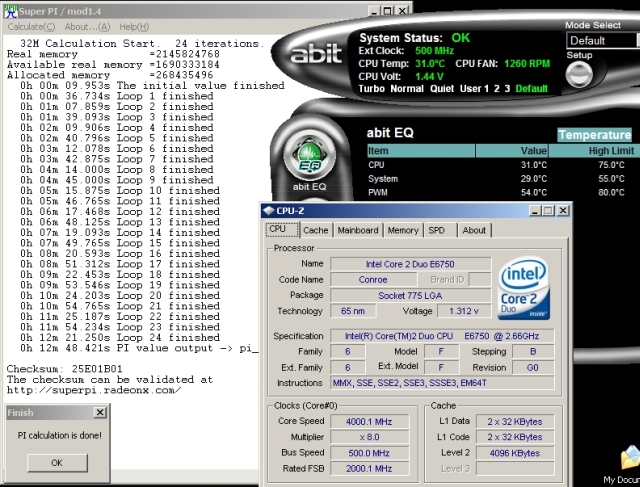The width and height of the screenshot is (640, 487).
Task: Switch to the About tab in CPU-Z
Action: click(x=474, y=230)
